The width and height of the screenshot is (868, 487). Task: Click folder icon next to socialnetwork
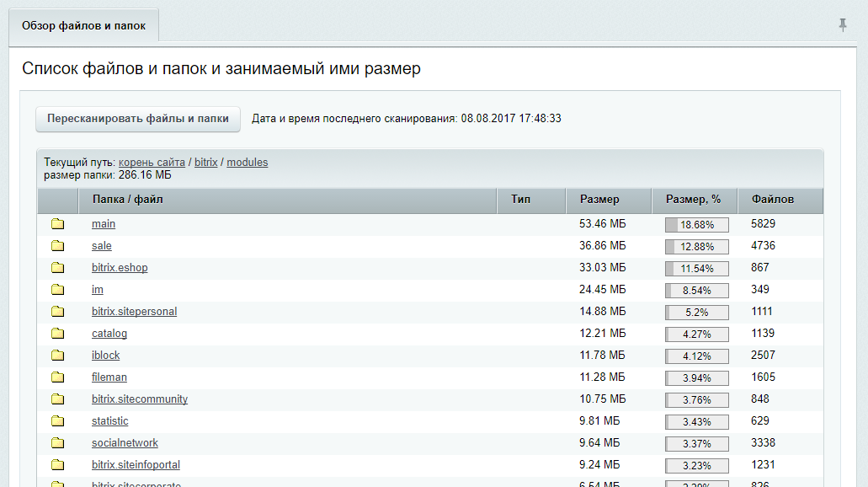coord(57,443)
